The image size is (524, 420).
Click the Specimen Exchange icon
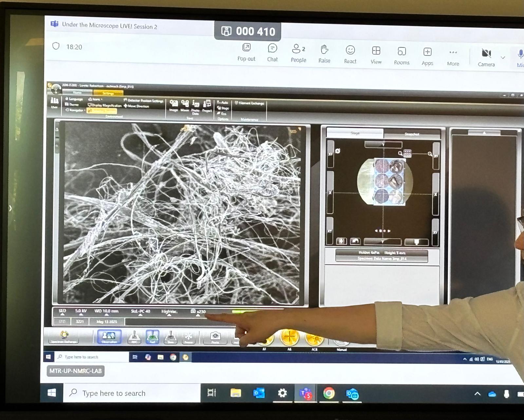coord(64,336)
